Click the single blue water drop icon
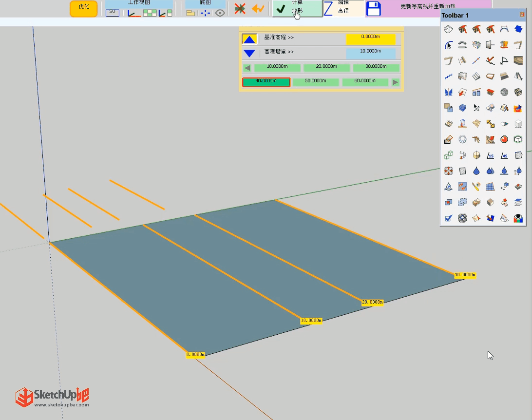Viewport: 532px width, 420px height. point(476,171)
